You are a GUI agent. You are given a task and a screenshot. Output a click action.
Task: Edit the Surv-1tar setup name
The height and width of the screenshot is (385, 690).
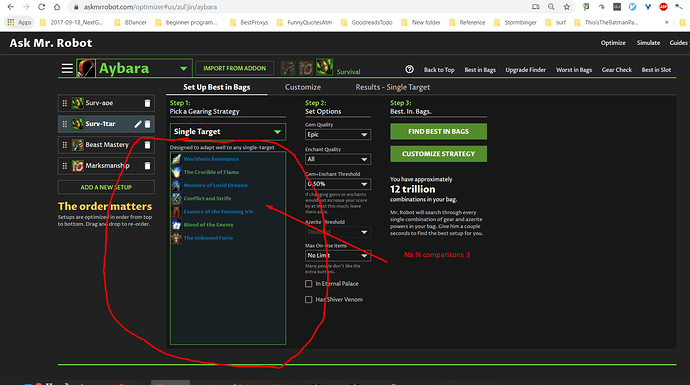pos(138,124)
